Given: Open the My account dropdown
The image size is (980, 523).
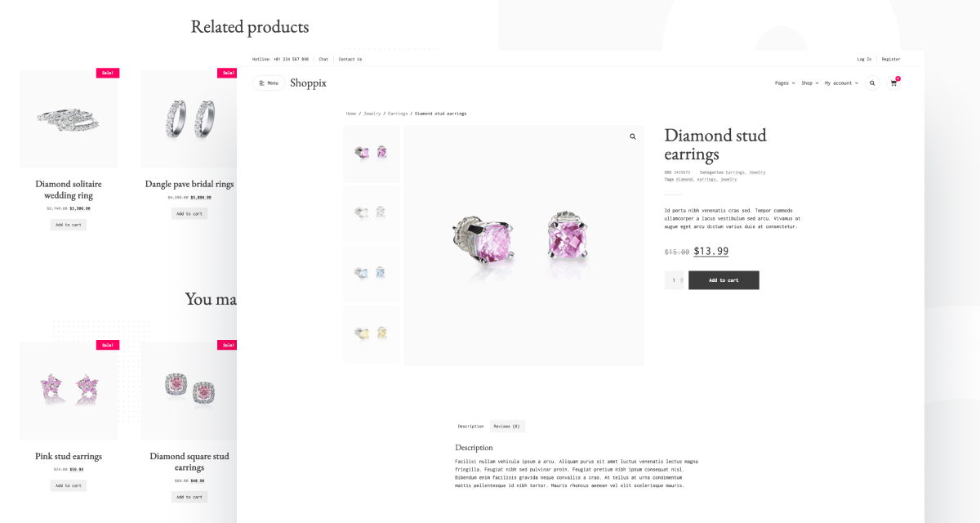Looking at the screenshot, I should pos(841,83).
